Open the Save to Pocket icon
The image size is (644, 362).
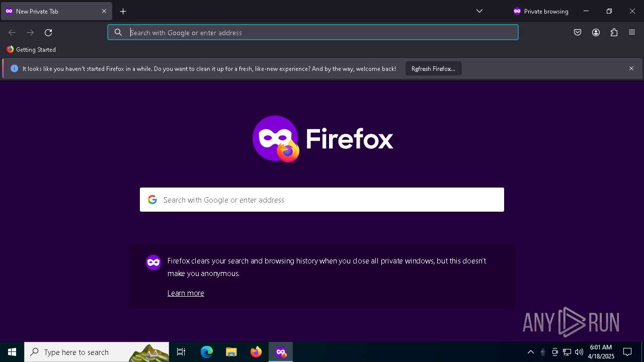click(578, 33)
